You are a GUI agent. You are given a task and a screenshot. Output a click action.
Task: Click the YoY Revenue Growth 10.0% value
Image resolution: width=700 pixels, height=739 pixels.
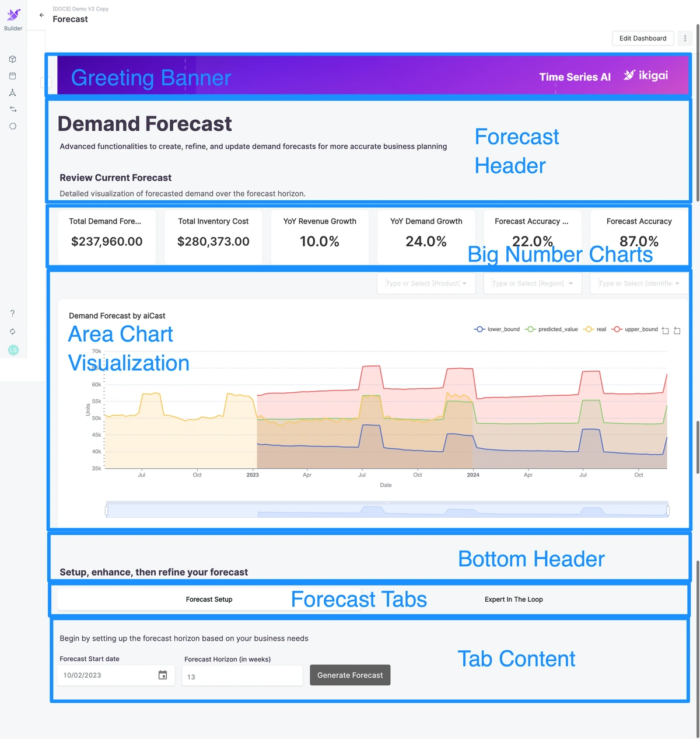click(320, 242)
